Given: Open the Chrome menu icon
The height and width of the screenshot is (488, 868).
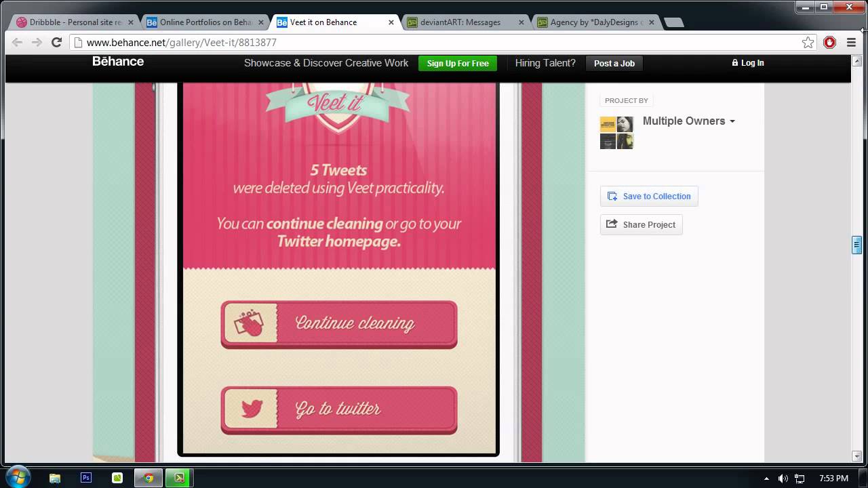Looking at the screenshot, I should pos(851,42).
